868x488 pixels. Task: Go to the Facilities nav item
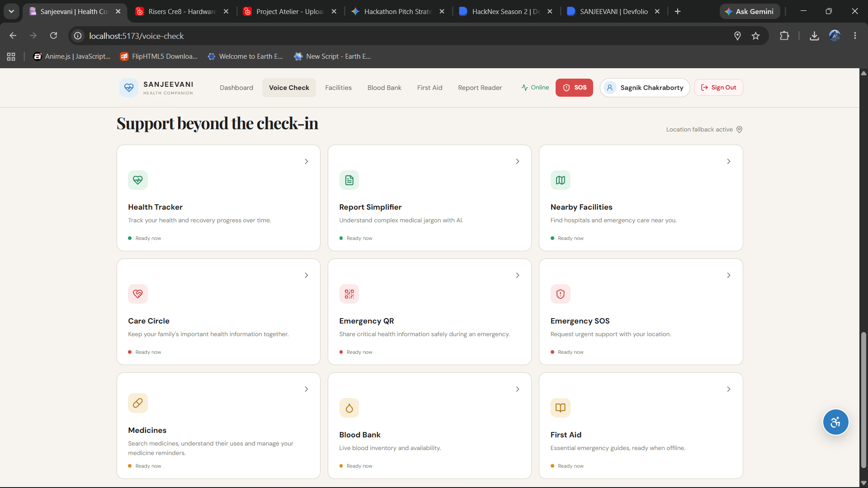pyautogui.click(x=338, y=88)
